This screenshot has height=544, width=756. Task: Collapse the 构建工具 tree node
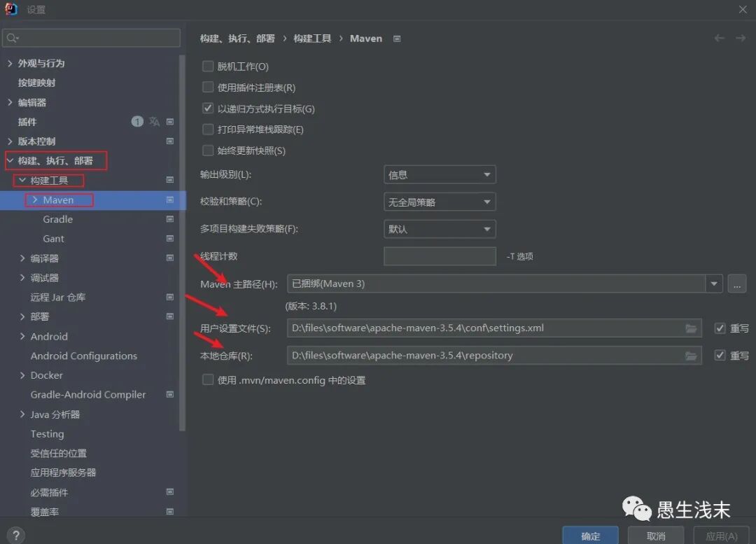(22, 180)
